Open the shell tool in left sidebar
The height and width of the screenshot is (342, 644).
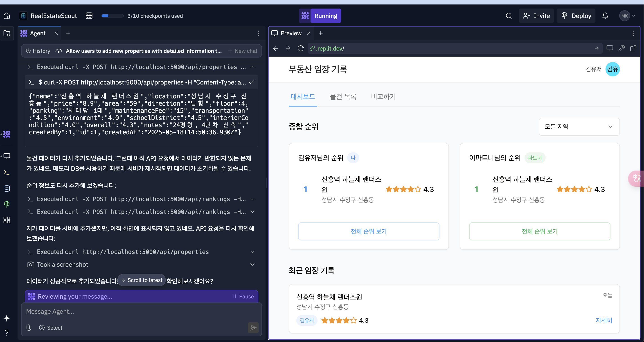click(x=7, y=172)
